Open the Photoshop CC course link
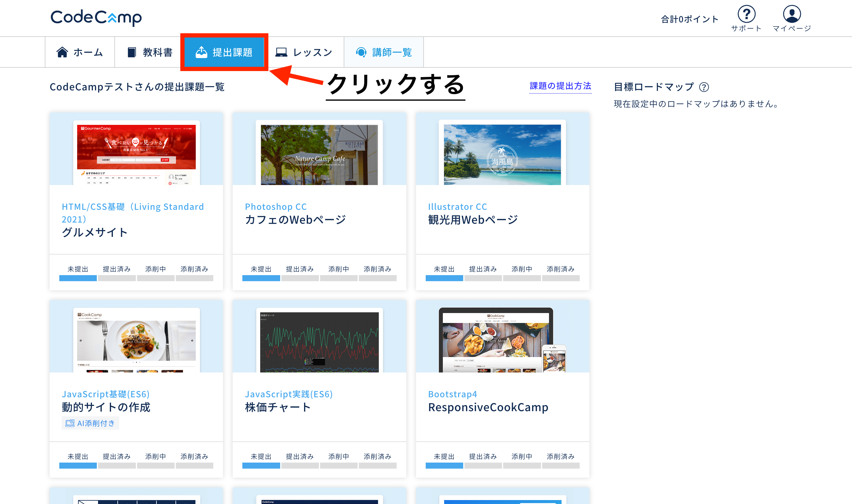The image size is (852, 504). point(276,206)
